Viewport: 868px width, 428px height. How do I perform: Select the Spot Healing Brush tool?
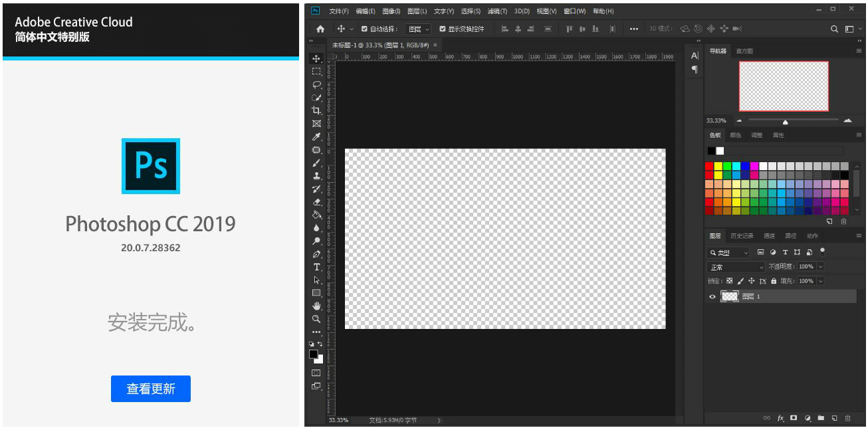click(316, 150)
